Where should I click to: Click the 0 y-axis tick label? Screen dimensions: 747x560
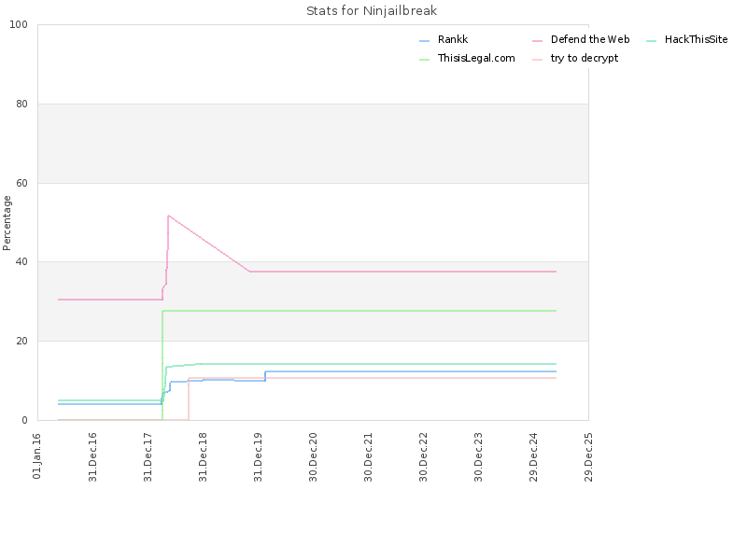point(25,420)
